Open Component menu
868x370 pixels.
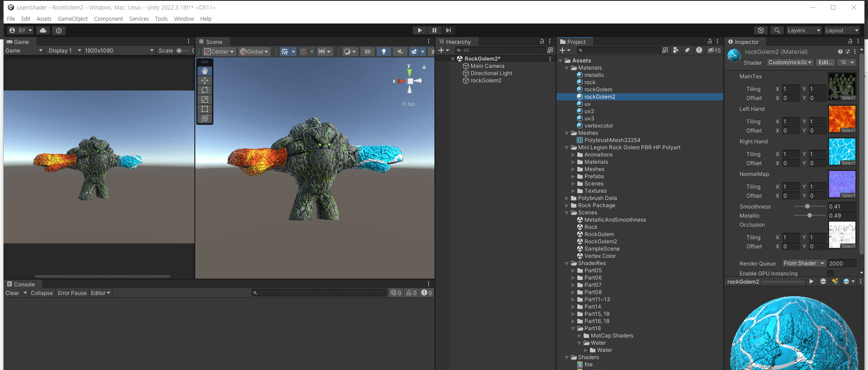(x=108, y=19)
